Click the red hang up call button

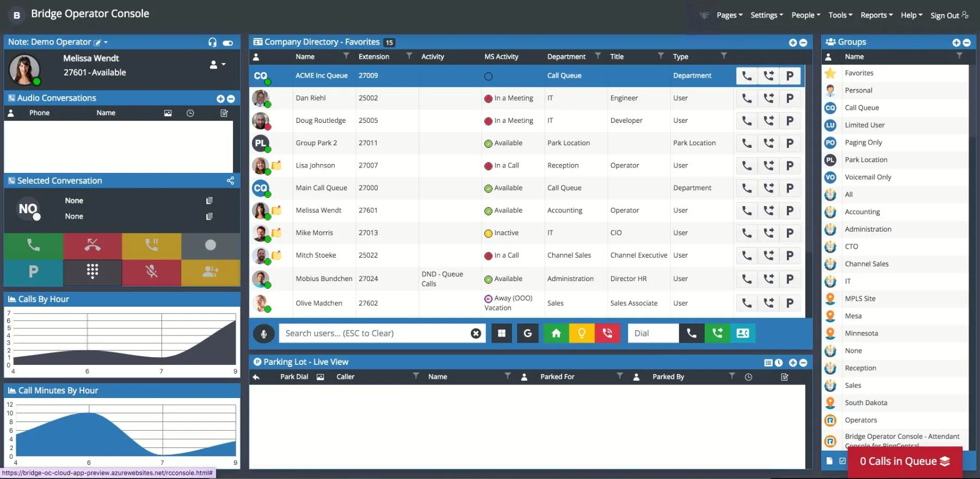(x=93, y=246)
